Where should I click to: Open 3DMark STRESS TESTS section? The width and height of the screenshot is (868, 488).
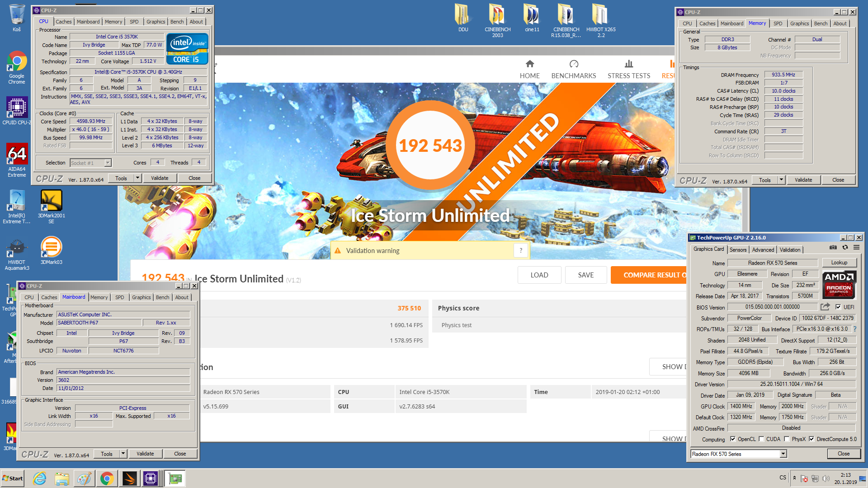click(629, 69)
